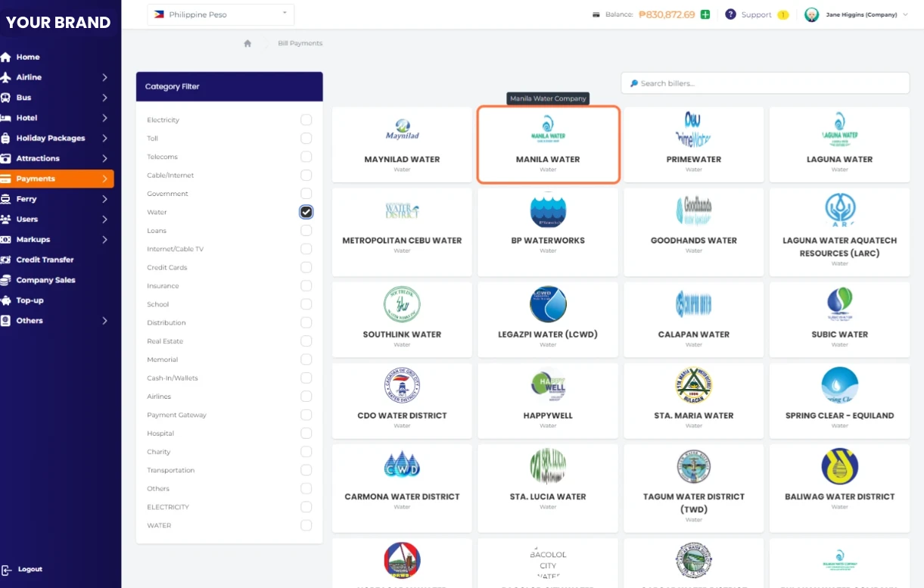
Task: Click the home breadcrumb icon
Action: 247,44
